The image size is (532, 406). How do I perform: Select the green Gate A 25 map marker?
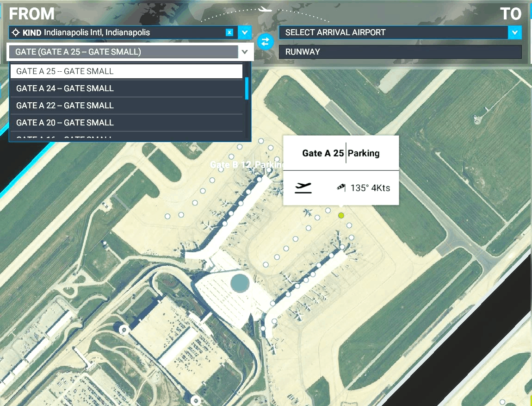tap(341, 215)
